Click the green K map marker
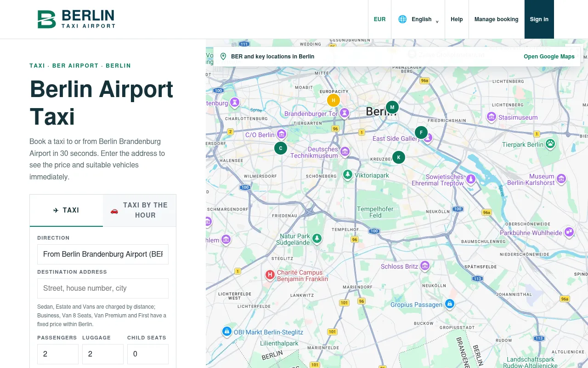Image resolution: width=588 pixels, height=368 pixels. 399,157
